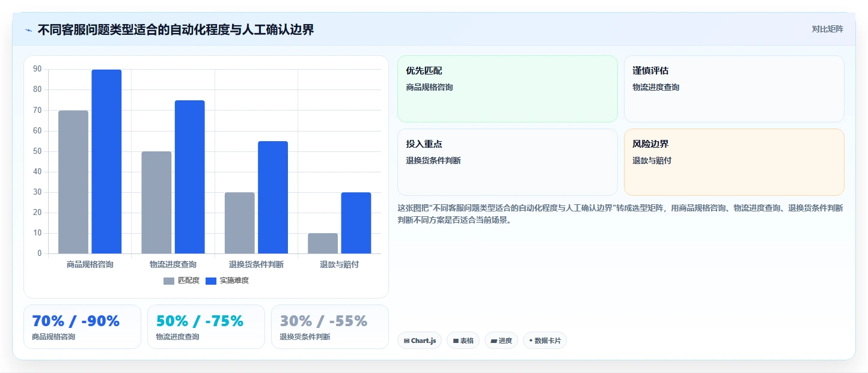
Task: Click the 匹配度 legend text
Action: 189,281
